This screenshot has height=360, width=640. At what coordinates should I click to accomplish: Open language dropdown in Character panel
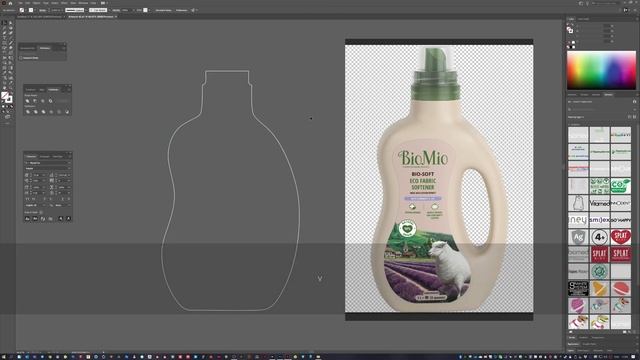click(44, 205)
